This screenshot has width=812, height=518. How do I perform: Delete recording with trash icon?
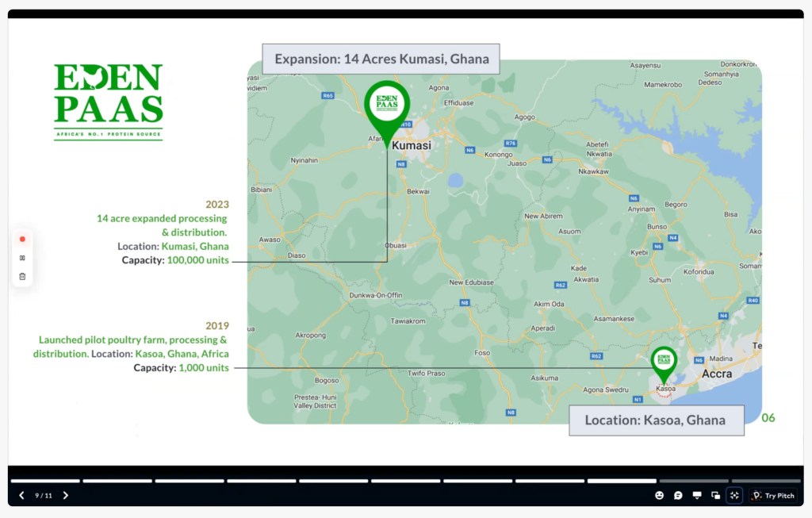22,276
